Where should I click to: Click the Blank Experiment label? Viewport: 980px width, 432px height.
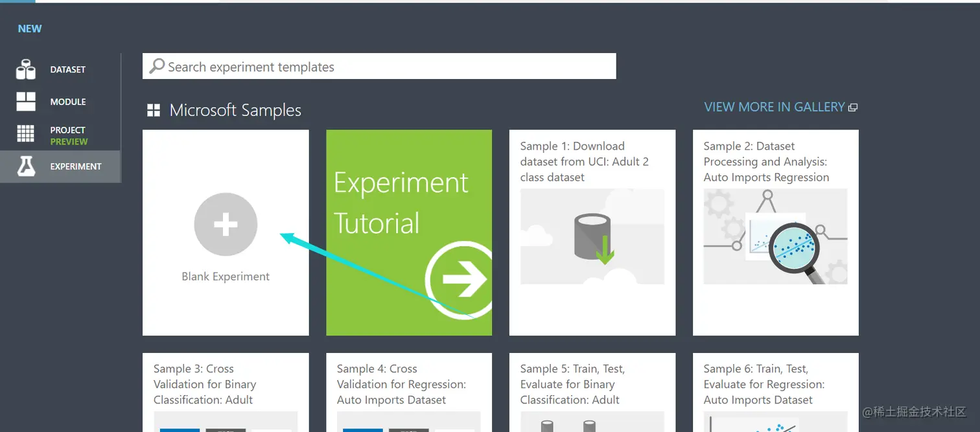[226, 277]
